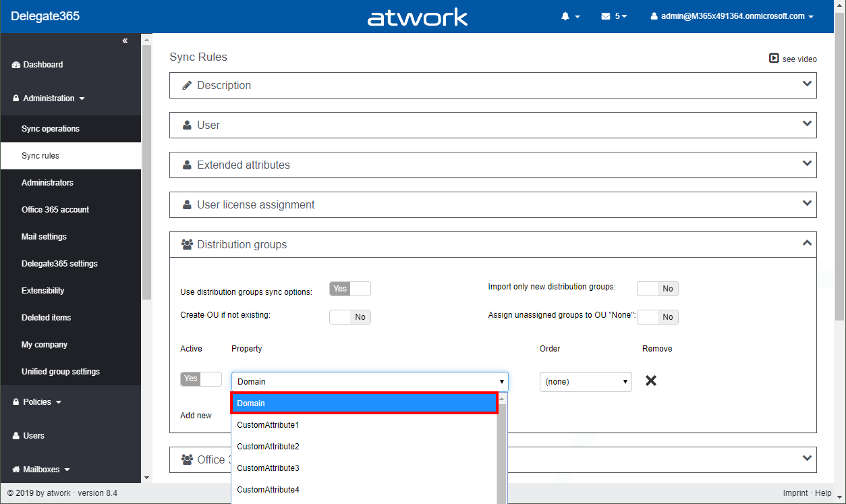Select CustomAttribute2 option
846x504 pixels.
coord(364,447)
